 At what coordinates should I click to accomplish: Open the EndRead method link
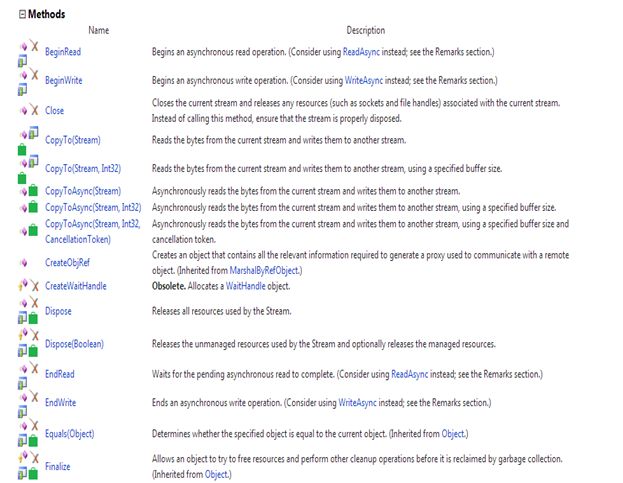pyautogui.click(x=60, y=374)
